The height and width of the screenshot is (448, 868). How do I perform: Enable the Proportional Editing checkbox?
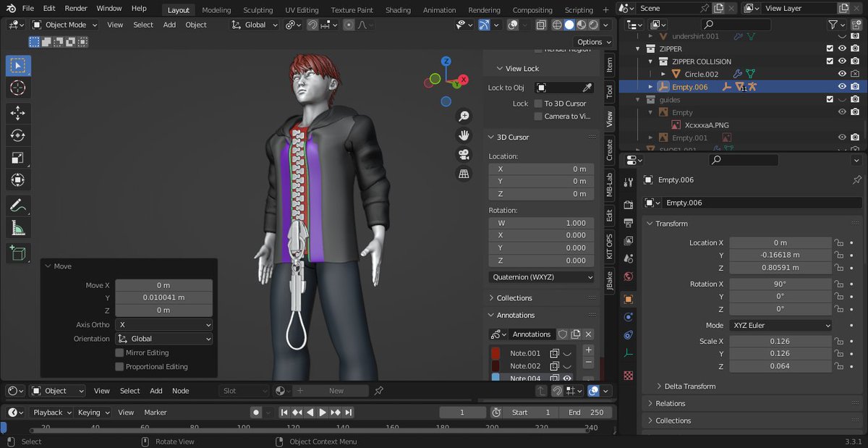pos(119,366)
